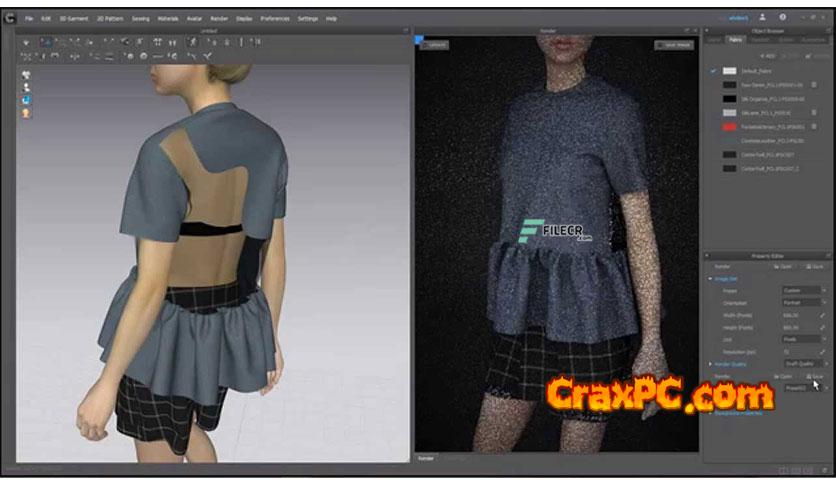Expand the Render Quality section
The height and width of the screenshot is (484, 836).
tap(711, 363)
